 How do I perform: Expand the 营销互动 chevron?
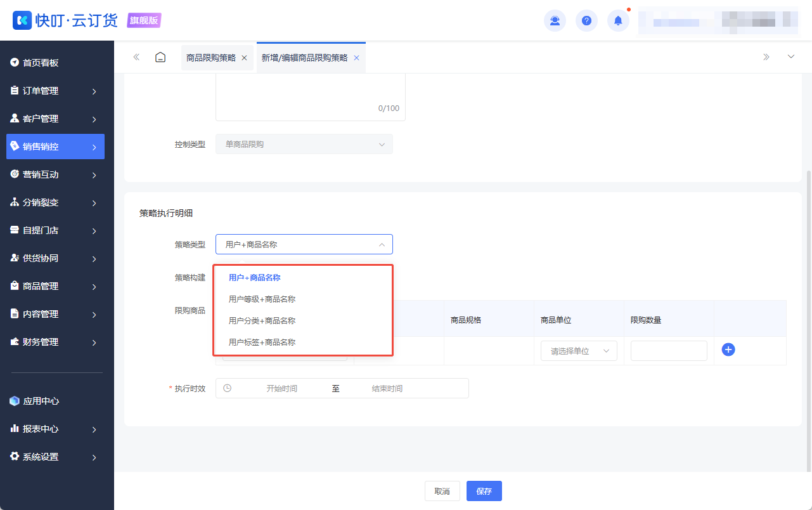coord(94,175)
